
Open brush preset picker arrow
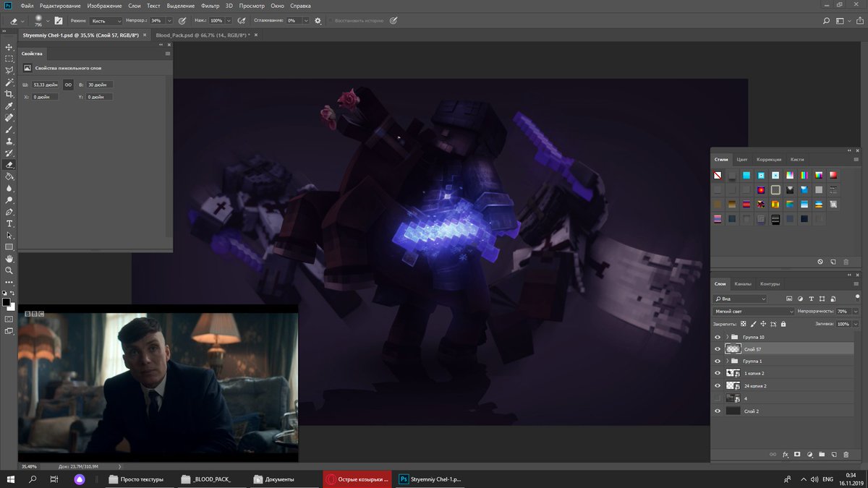click(x=48, y=21)
